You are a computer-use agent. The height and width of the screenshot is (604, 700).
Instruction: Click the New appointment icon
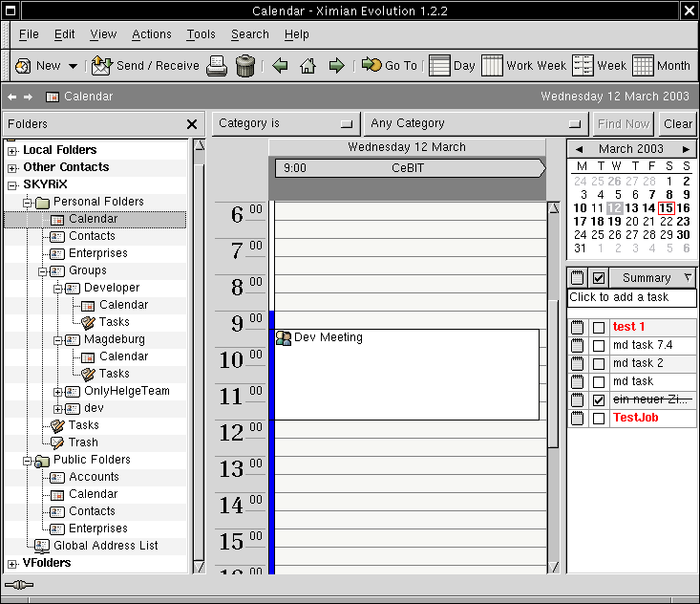[x=23, y=66]
